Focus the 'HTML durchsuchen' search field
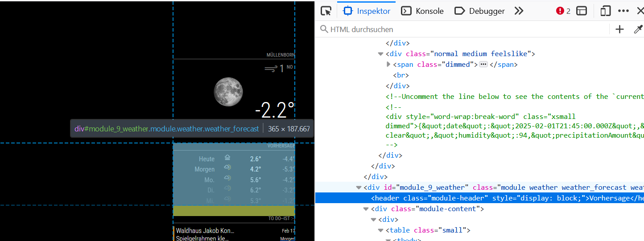 (x=464, y=29)
